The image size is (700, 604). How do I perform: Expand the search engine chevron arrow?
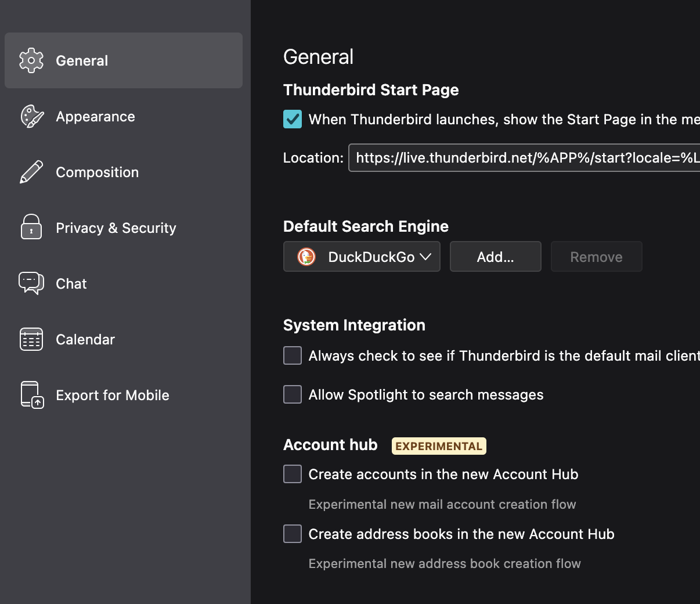point(425,257)
